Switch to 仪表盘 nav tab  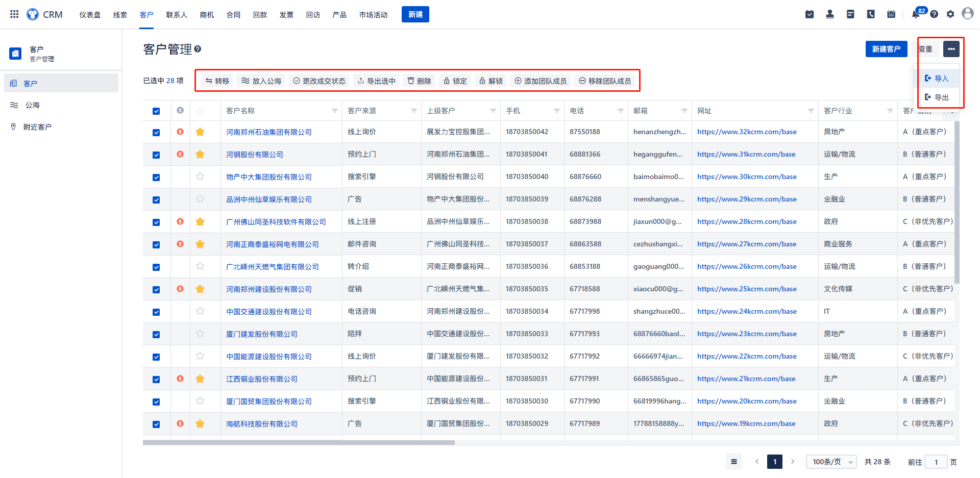90,15
